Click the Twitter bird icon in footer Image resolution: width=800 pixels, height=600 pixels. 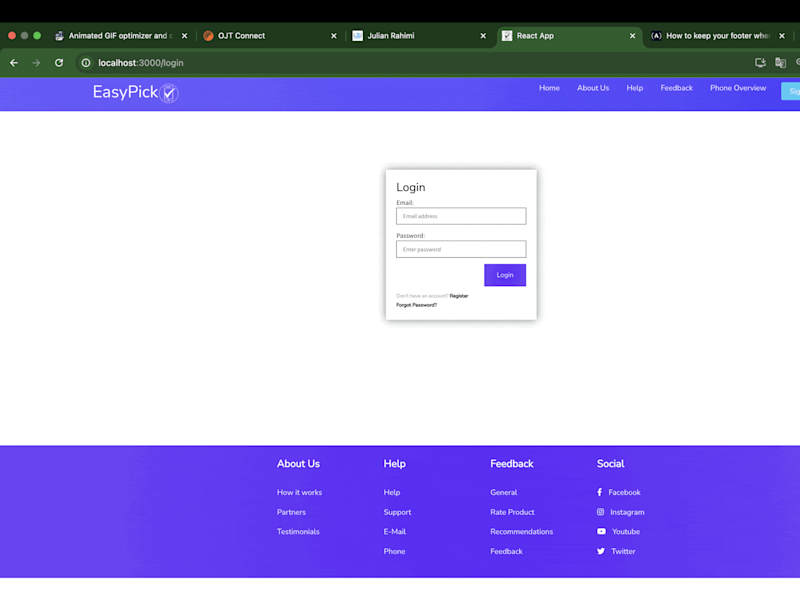tap(601, 551)
